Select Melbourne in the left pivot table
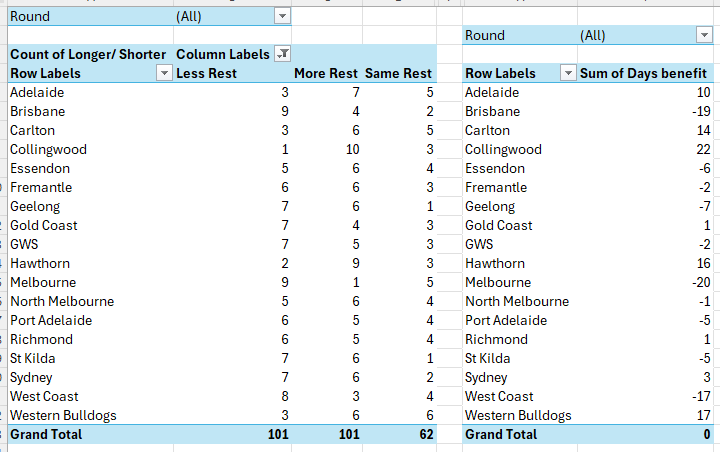720x452 pixels. click(x=43, y=282)
